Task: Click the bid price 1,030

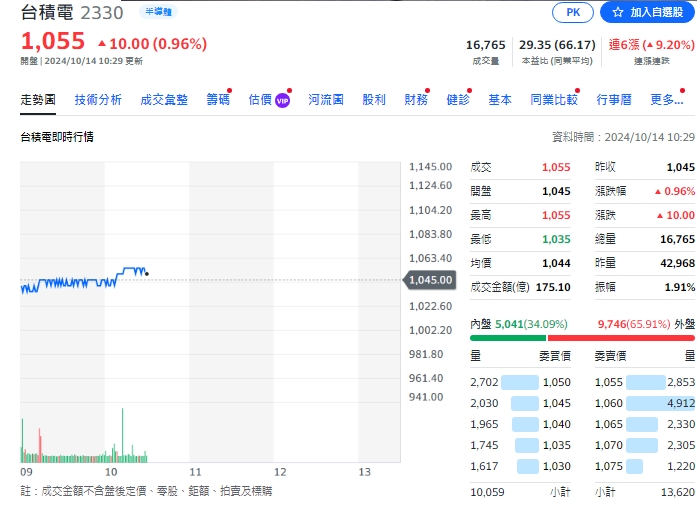Action: pyautogui.click(x=557, y=466)
